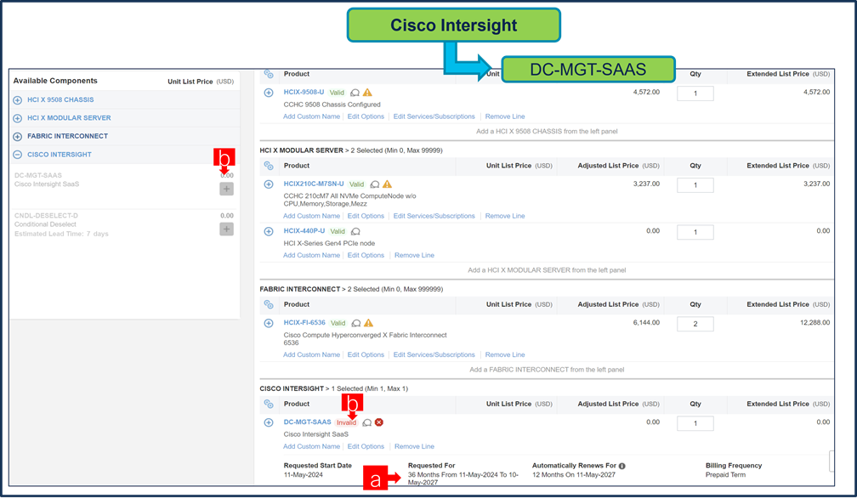Open the chat icon beside HCIX210C-M7SN-U
This screenshot has width=857, height=504.
(375, 184)
